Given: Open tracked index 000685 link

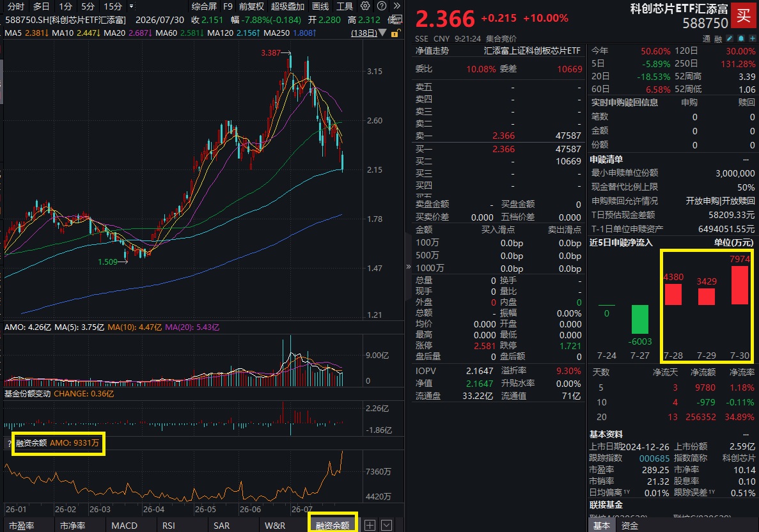Looking at the screenshot, I should (654, 458).
